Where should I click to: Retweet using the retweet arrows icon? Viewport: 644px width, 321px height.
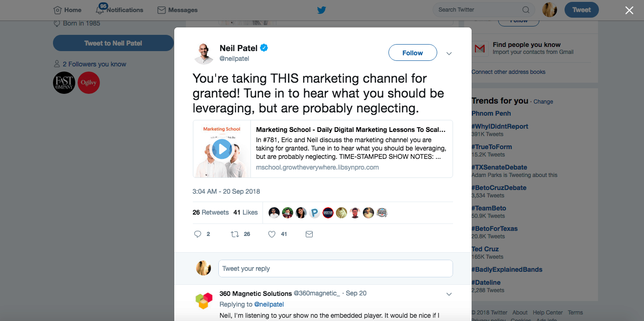(x=235, y=234)
